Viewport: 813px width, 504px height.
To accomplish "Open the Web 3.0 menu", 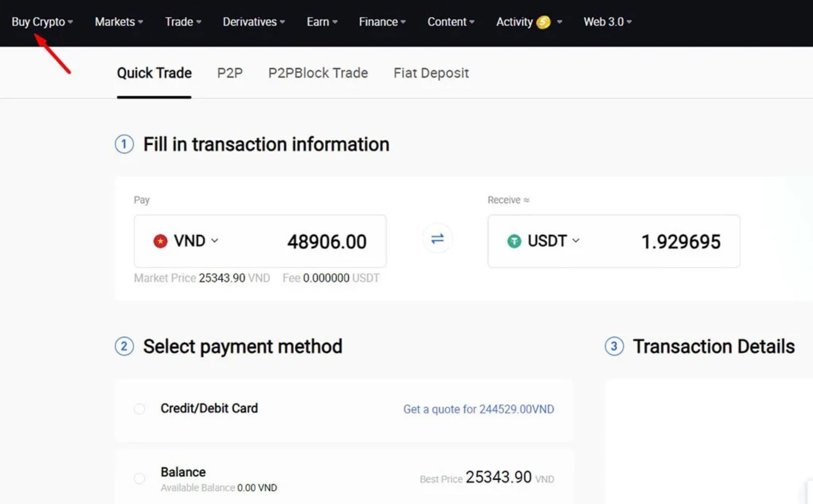I will (x=607, y=22).
